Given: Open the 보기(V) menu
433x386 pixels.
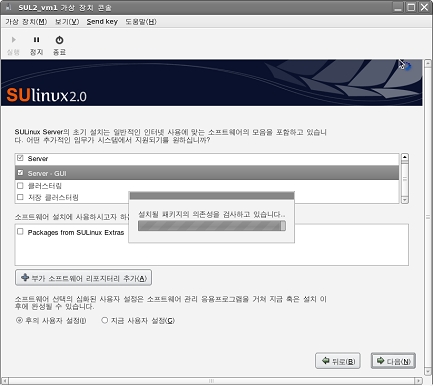Looking at the screenshot, I should (x=67, y=22).
